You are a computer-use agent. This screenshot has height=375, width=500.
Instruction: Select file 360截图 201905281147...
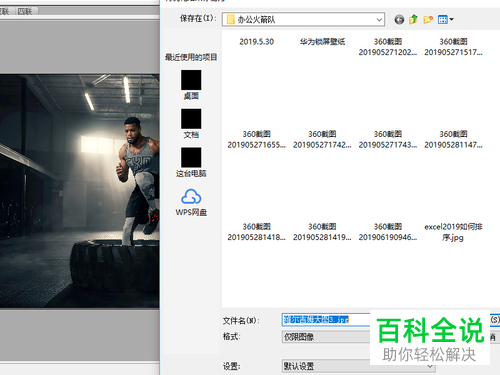click(x=453, y=139)
